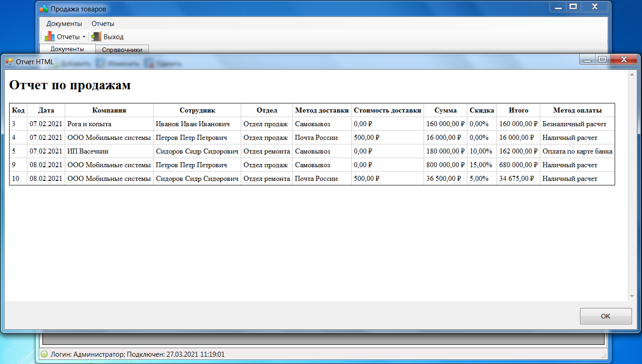Click the amount 800 000,00 ₽

[445, 165]
